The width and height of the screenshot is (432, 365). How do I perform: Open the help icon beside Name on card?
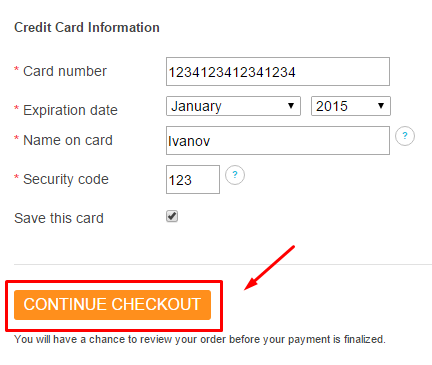pos(405,136)
